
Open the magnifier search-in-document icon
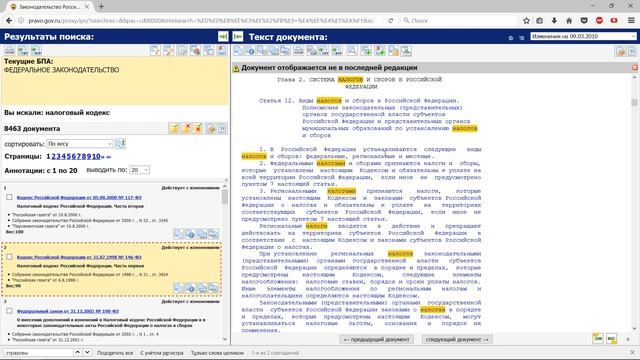(x=352, y=51)
